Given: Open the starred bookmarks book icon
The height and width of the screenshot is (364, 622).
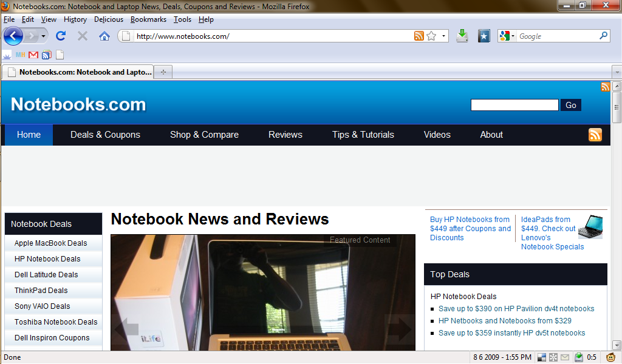Looking at the screenshot, I should 484,36.
